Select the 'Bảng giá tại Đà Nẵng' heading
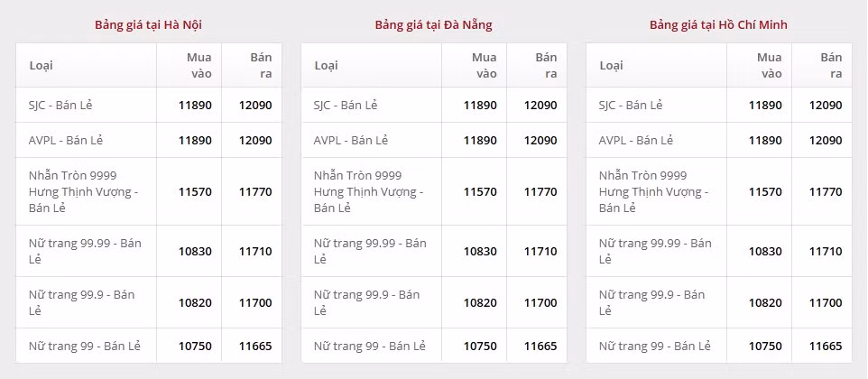The width and height of the screenshot is (868, 379). pos(433,25)
